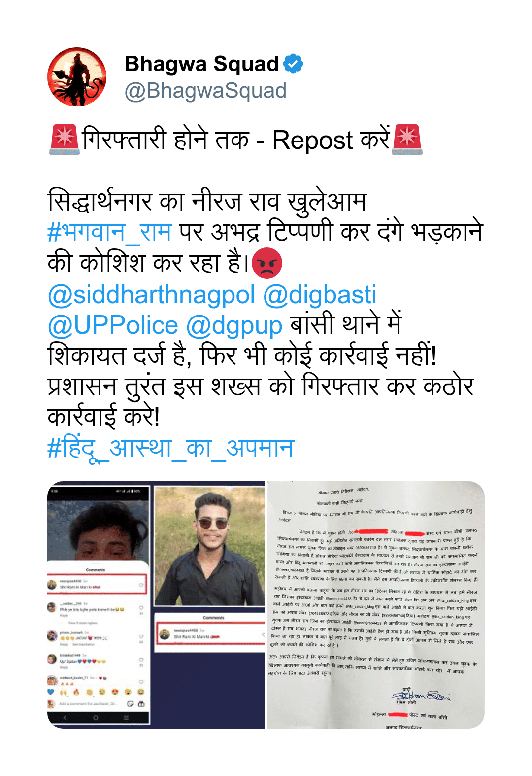Like the prince_kumar6 comment heart
The height and width of the screenshot is (776, 532).
[x=141, y=636]
